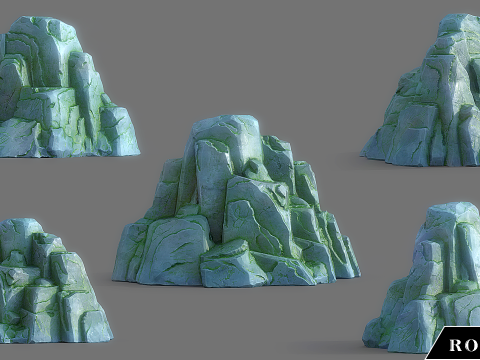Viewport: 480px width, 360px height.
Task: Select the lower-right rock model
Action: pyautogui.click(x=422, y=277)
